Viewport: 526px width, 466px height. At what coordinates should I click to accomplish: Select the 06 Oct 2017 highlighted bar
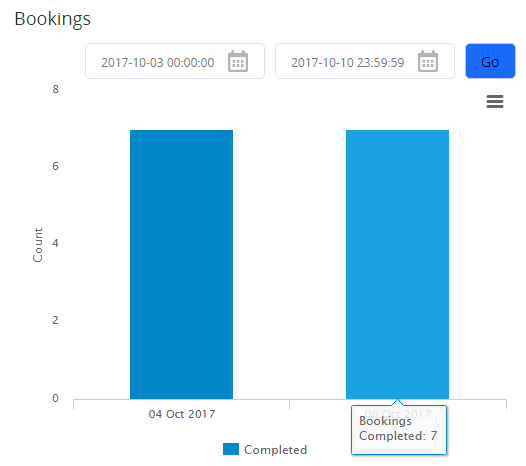point(398,264)
